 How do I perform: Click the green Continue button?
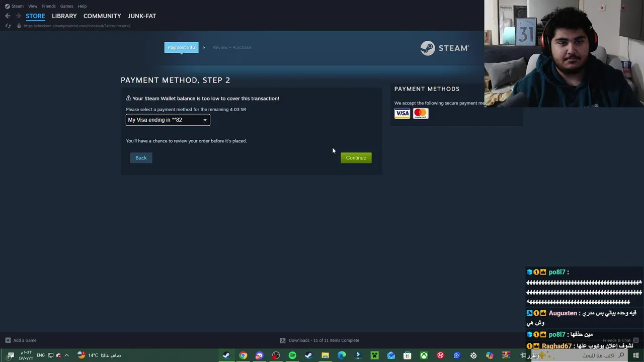pyautogui.click(x=356, y=158)
